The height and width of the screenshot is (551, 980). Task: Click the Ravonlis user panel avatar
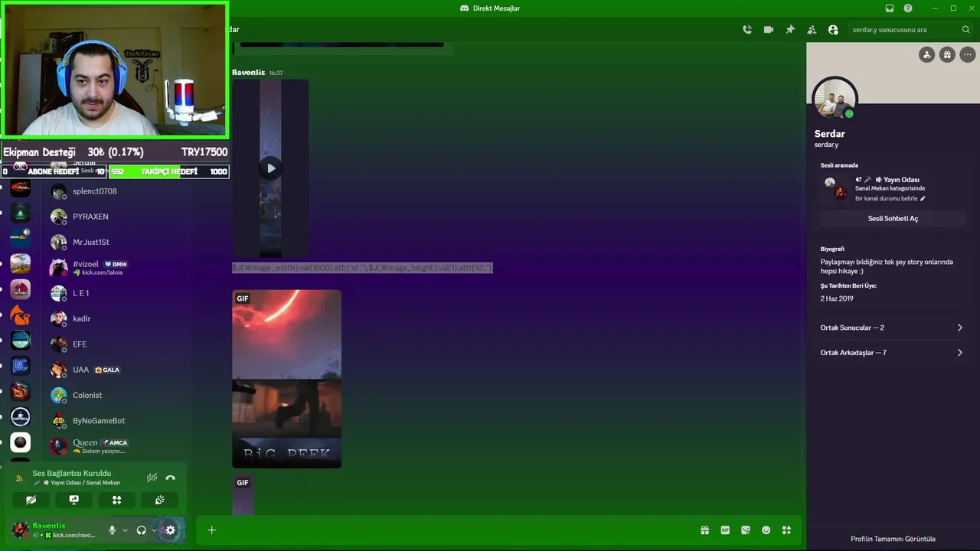click(x=20, y=530)
